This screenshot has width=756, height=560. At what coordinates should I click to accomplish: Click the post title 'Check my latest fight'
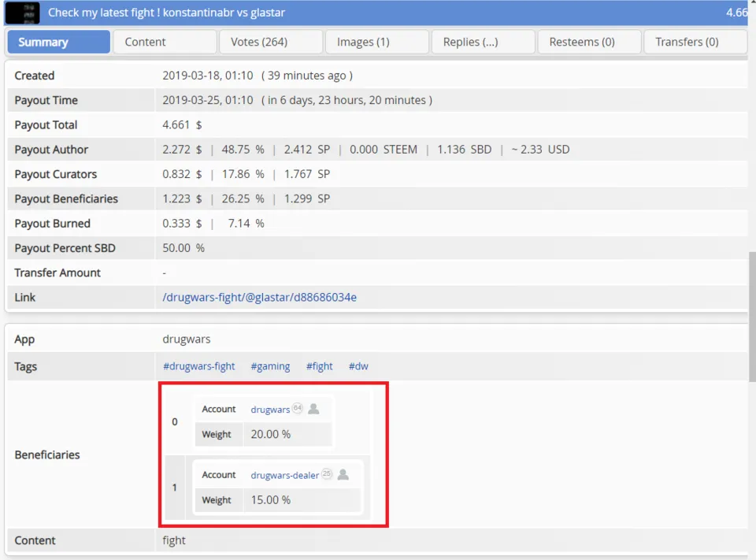[x=166, y=13]
